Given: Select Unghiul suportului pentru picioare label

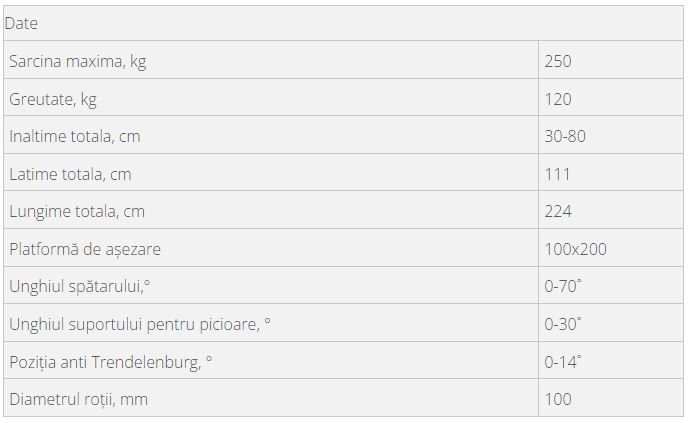Looking at the screenshot, I should pos(140,325).
